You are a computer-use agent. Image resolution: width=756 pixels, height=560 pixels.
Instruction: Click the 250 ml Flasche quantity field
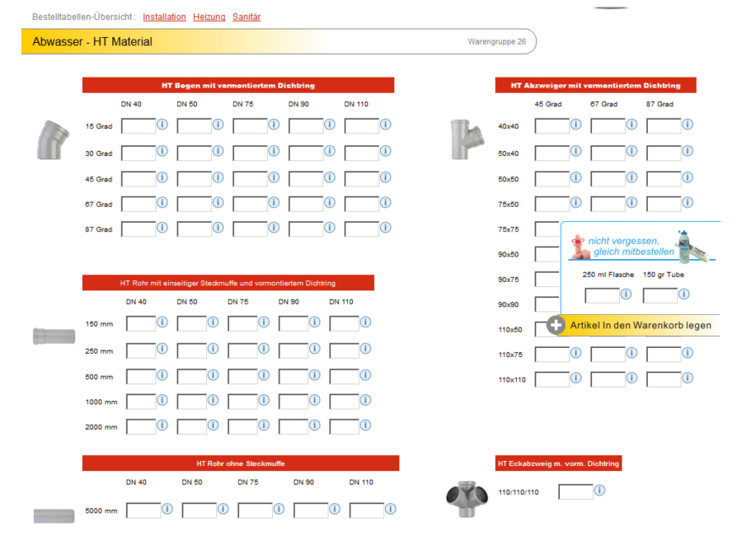coord(602,296)
